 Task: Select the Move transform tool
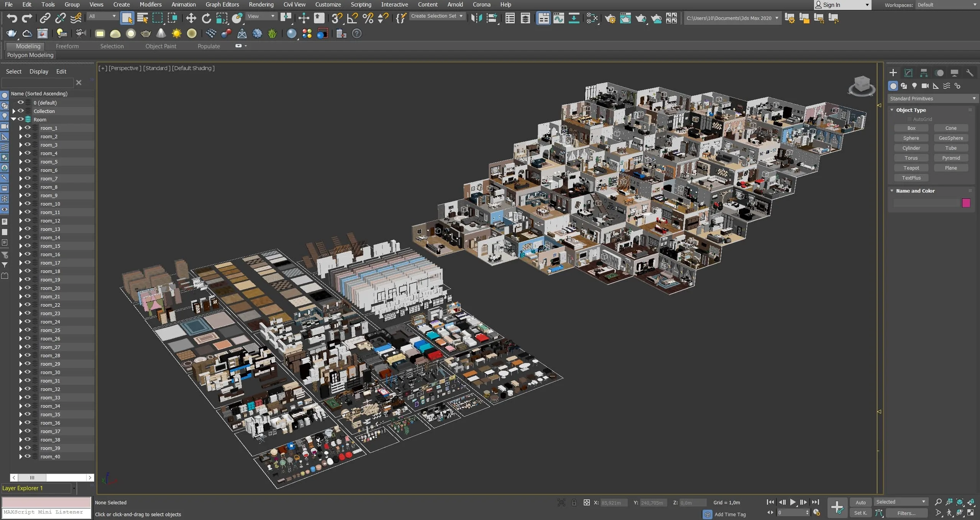(191, 18)
